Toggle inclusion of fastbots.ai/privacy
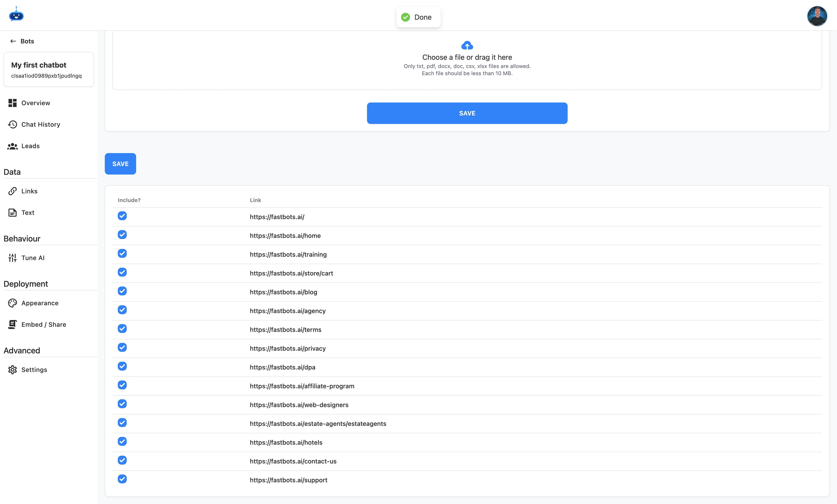837x504 pixels. (122, 347)
